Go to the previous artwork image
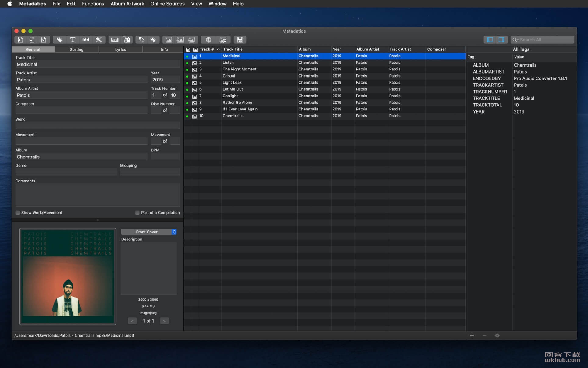This screenshot has width=588, height=368. [132, 321]
